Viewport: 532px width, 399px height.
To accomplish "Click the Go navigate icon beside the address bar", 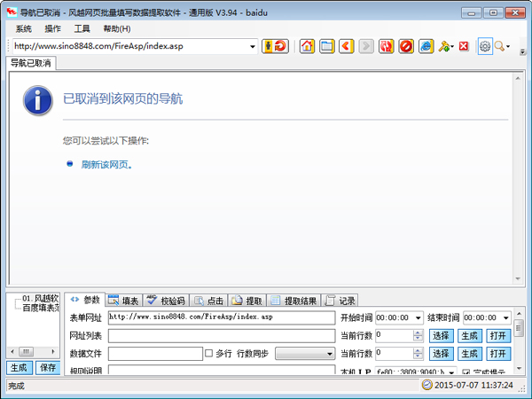I will coord(274,46).
